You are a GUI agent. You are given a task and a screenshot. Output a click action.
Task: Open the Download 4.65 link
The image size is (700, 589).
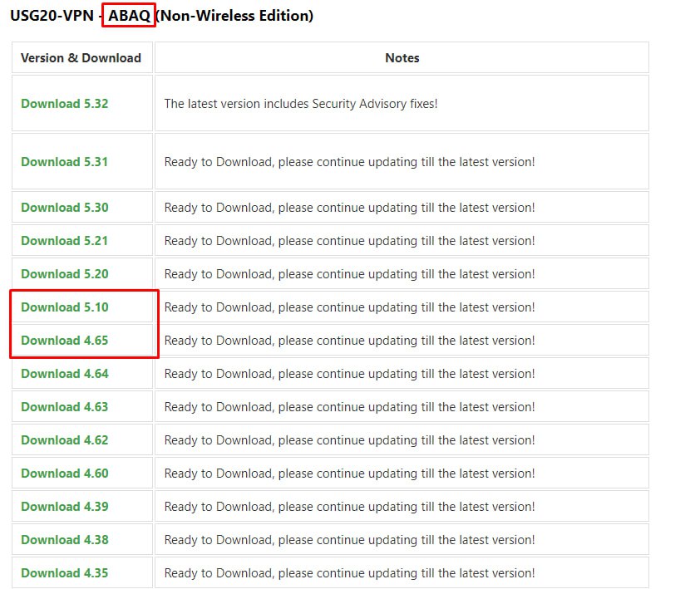click(x=65, y=340)
